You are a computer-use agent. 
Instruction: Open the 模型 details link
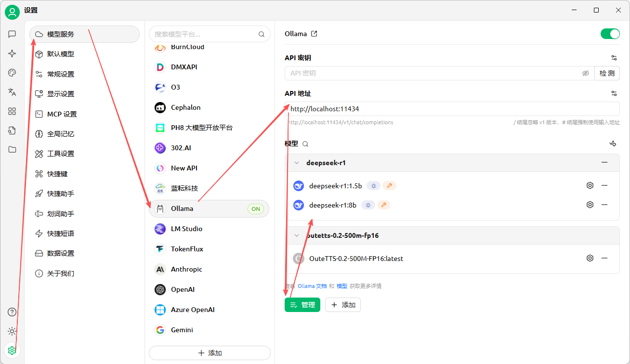click(x=341, y=286)
